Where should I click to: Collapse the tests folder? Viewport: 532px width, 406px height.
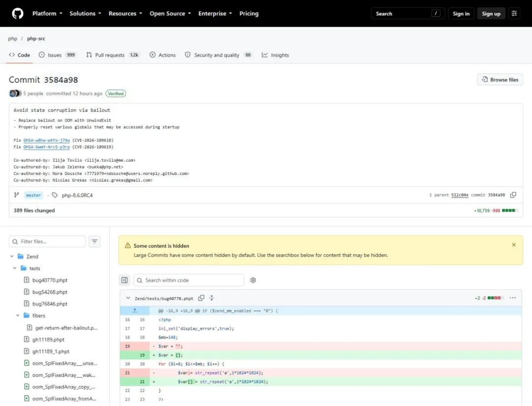[x=15, y=268]
